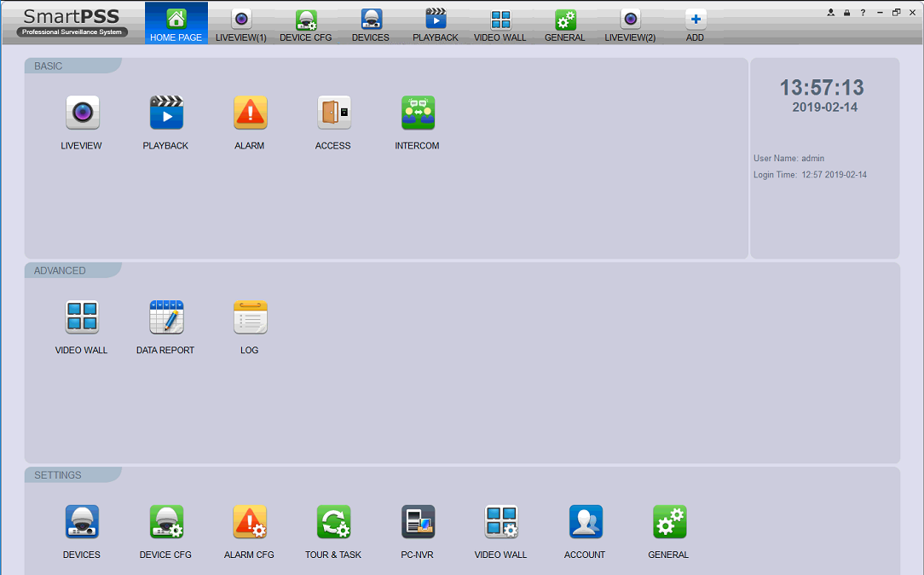Open GENERAL icon in the Settings section
This screenshot has height=575, width=924.
click(669, 522)
